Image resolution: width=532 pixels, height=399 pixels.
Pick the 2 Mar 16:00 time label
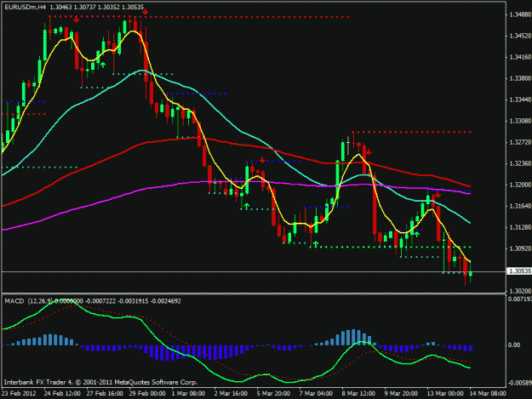231,394
